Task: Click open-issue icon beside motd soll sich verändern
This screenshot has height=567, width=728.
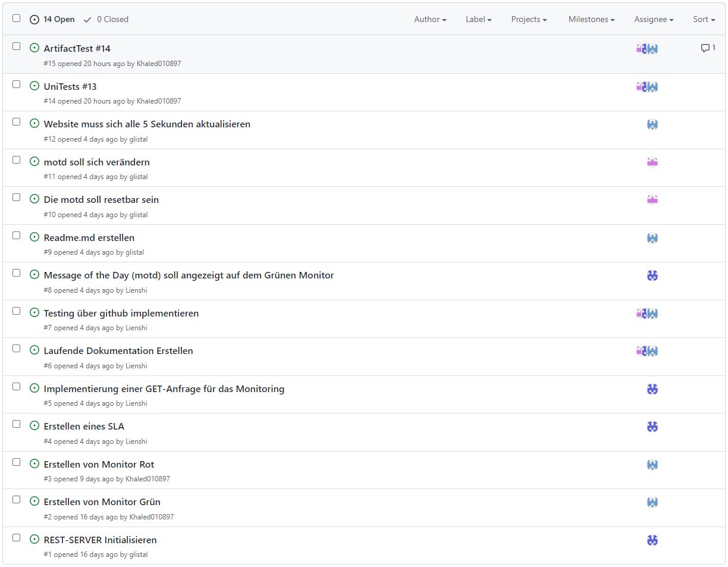Action: coord(34,162)
